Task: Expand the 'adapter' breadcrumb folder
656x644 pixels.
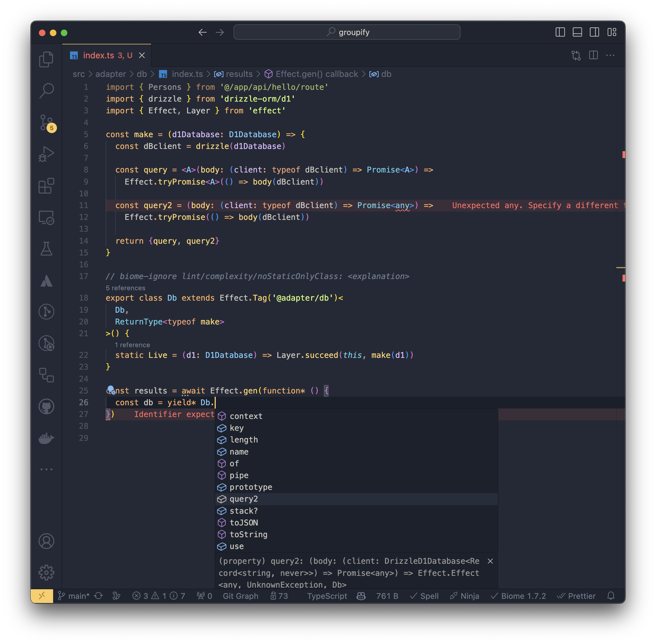Action: pos(111,74)
